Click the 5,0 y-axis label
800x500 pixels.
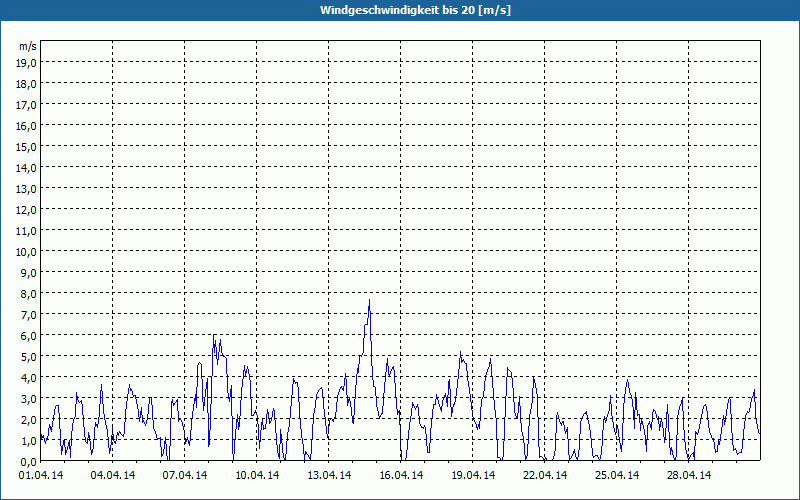click(26, 356)
